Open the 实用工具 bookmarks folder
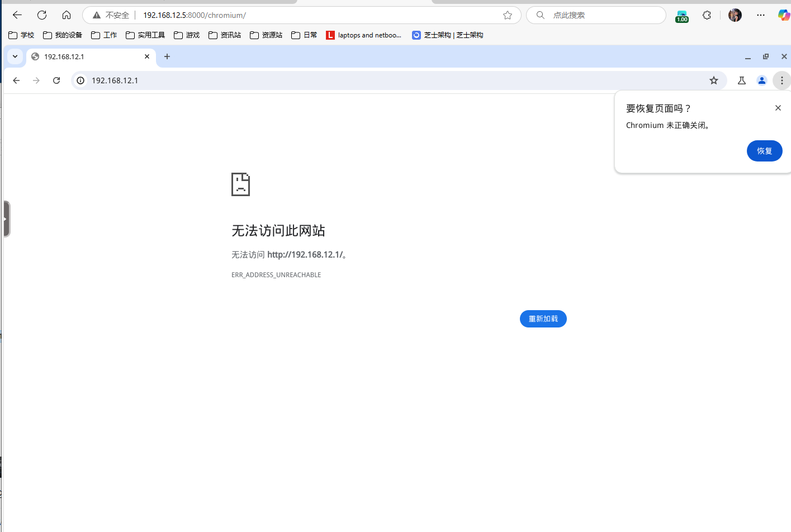Viewport: 791px width, 532px height. [x=145, y=35]
